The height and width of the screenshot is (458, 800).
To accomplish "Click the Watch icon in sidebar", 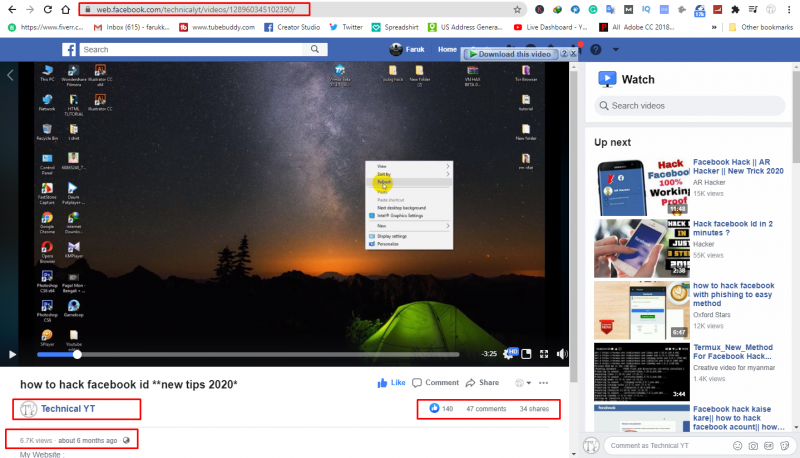I will [607, 79].
